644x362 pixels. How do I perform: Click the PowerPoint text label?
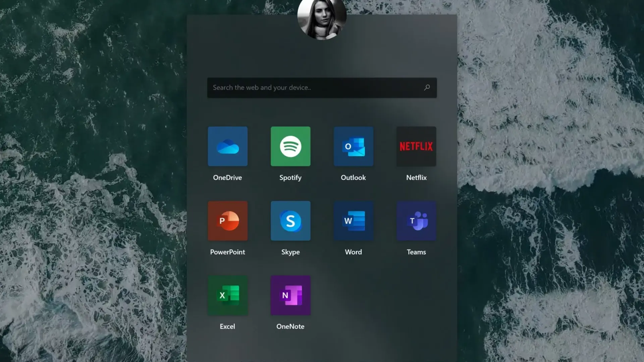click(227, 252)
